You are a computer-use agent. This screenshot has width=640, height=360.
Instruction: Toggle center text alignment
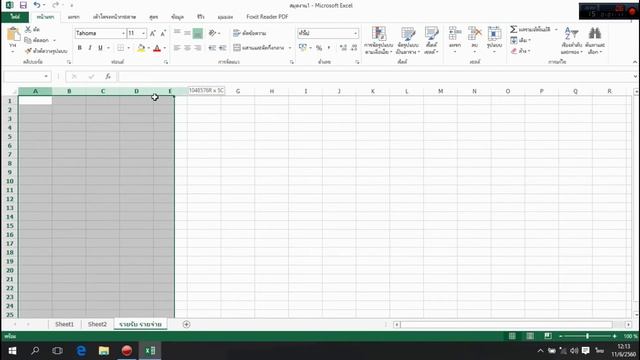(187, 48)
